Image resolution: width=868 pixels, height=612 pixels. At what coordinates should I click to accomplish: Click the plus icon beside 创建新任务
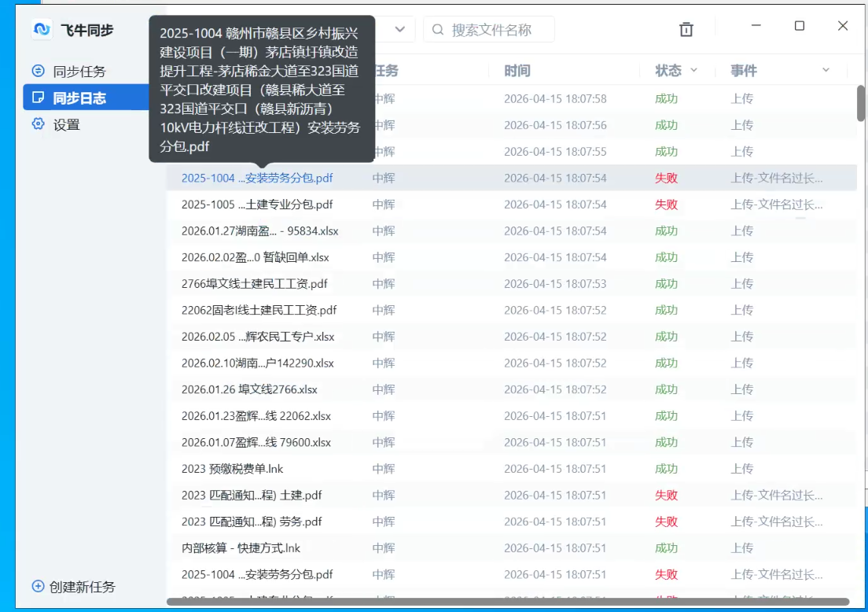coord(39,586)
